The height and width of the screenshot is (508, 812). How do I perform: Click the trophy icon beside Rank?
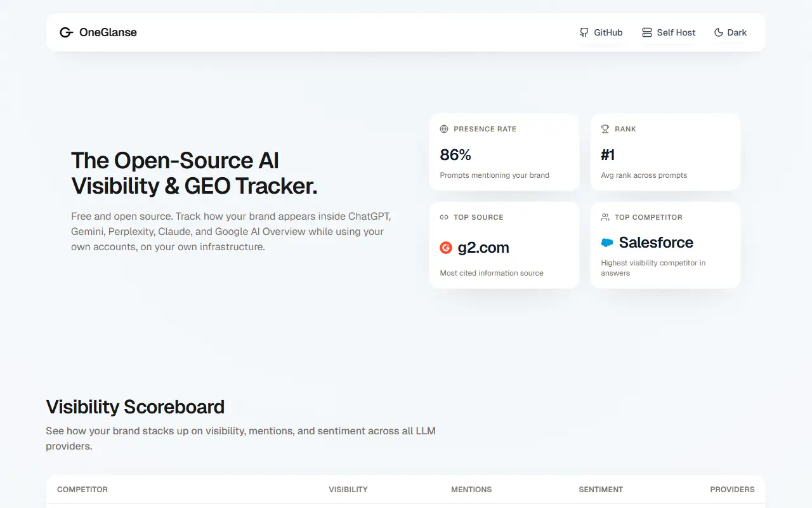click(x=605, y=129)
